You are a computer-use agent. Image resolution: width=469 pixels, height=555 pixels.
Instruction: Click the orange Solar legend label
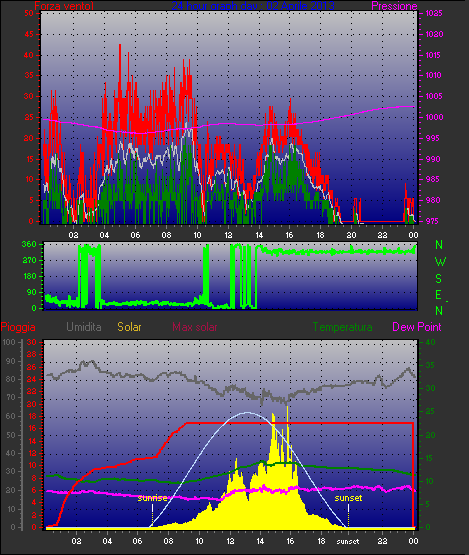[129, 327]
